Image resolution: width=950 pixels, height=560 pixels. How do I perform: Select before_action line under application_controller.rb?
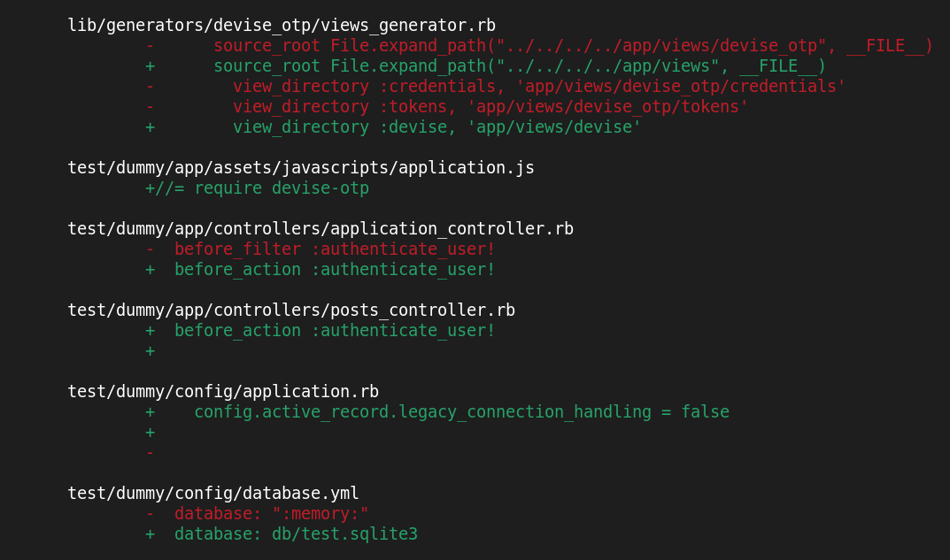pos(321,270)
